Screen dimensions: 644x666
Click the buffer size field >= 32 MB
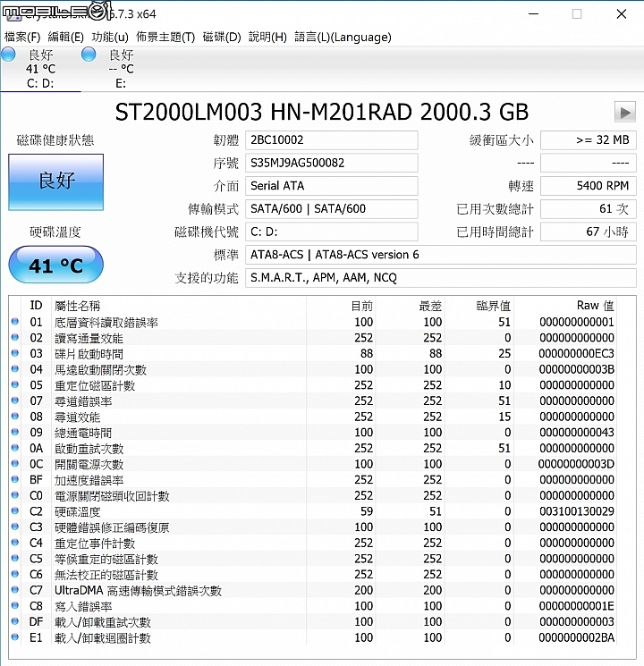coord(589,140)
